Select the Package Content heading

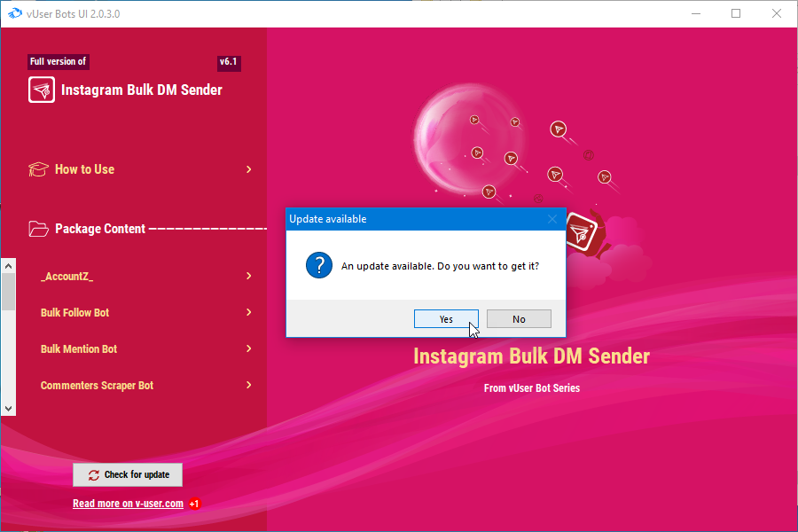99,229
